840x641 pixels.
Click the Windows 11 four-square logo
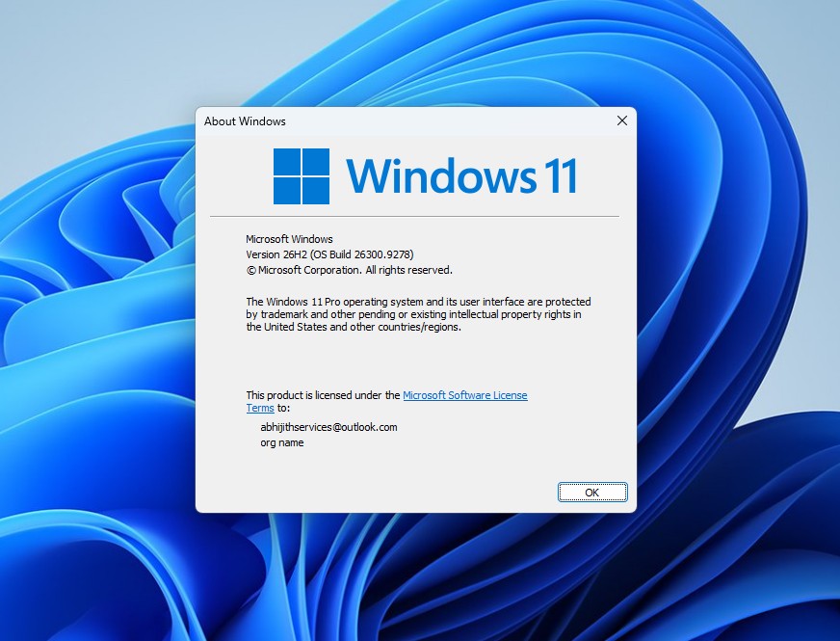pos(302,176)
